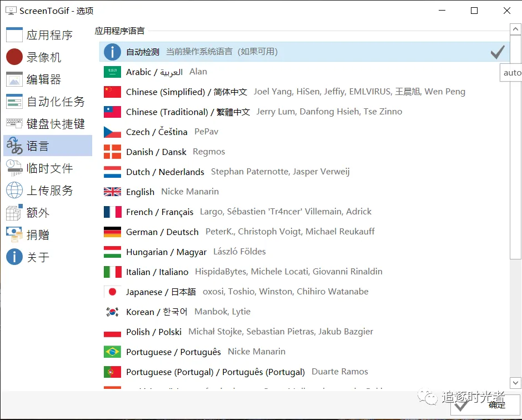522x420 pixels.
Task: Switch to the 录像机 tab label
Action: pyautogui.click(x=44, y=57)
